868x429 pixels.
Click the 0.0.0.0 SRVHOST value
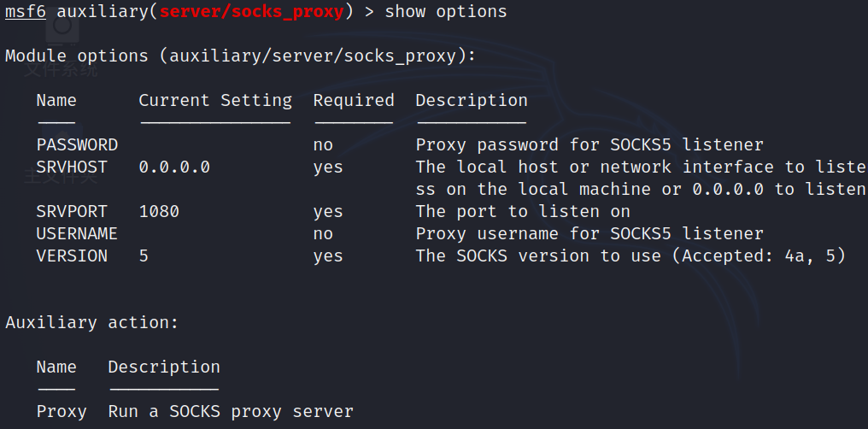tap(174, 167)
